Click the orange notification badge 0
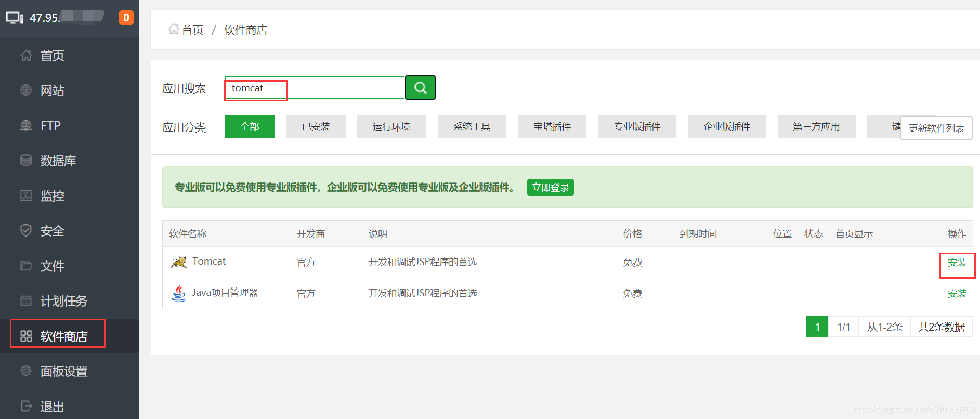 pyautogui.click(x=126, y=18)
